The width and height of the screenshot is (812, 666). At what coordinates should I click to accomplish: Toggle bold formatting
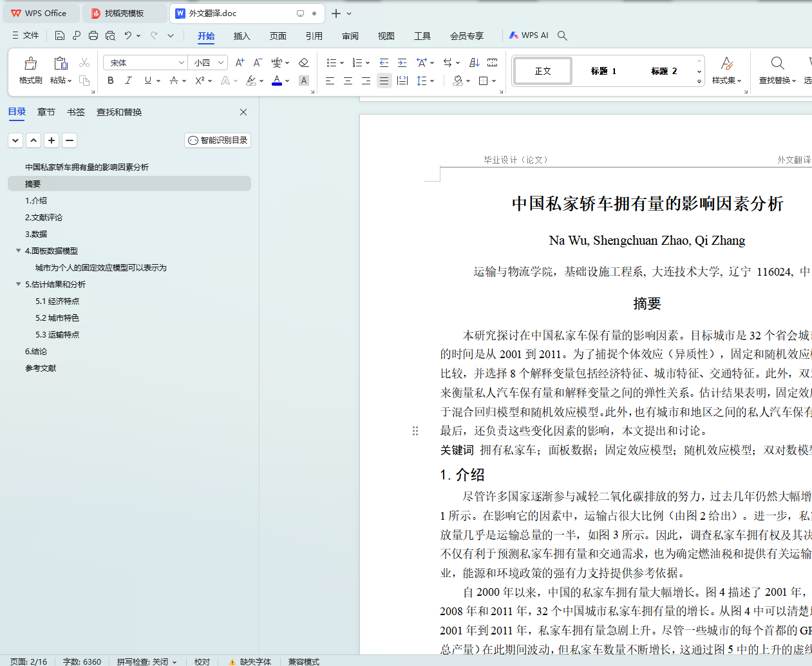pyautogui.click(x=111, y=81)
